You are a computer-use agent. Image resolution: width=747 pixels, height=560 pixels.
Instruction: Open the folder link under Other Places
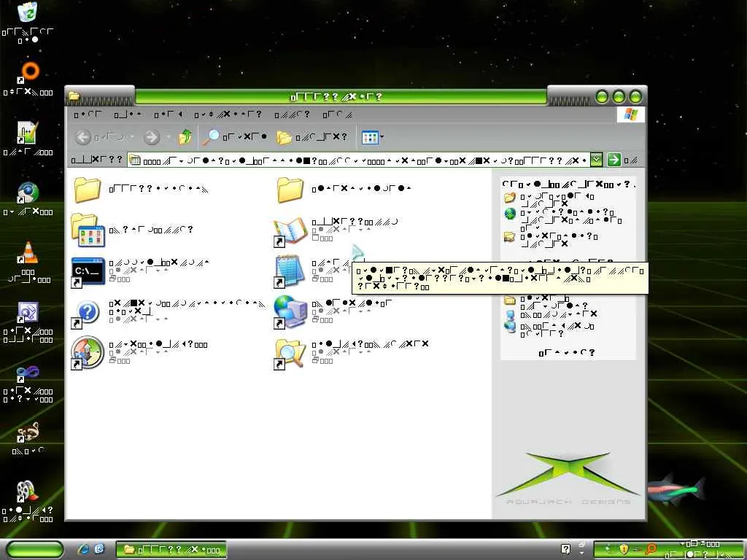pos(546,302)
